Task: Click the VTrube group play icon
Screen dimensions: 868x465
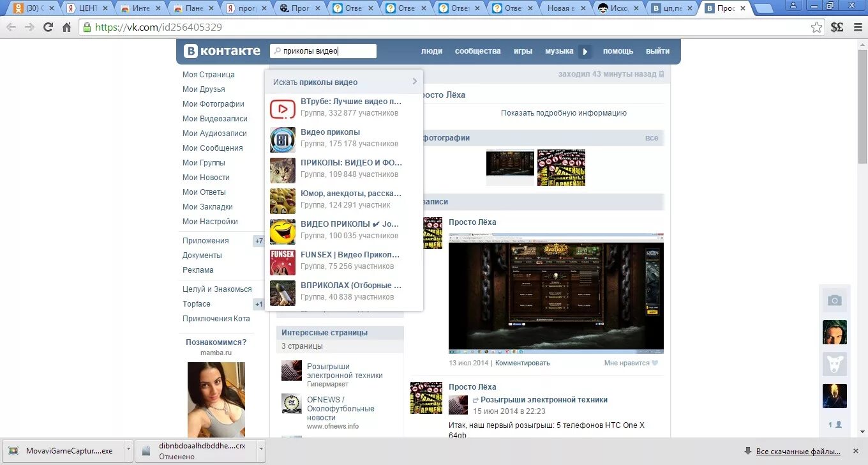Action: point(282,109)
